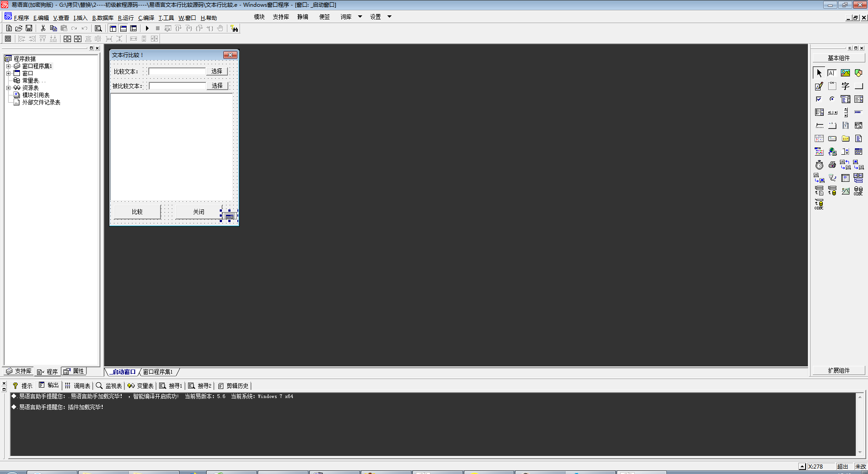Expand the 窗口 tree node
The width and height of the screenshot is (868, 474).
pos(8,73)
